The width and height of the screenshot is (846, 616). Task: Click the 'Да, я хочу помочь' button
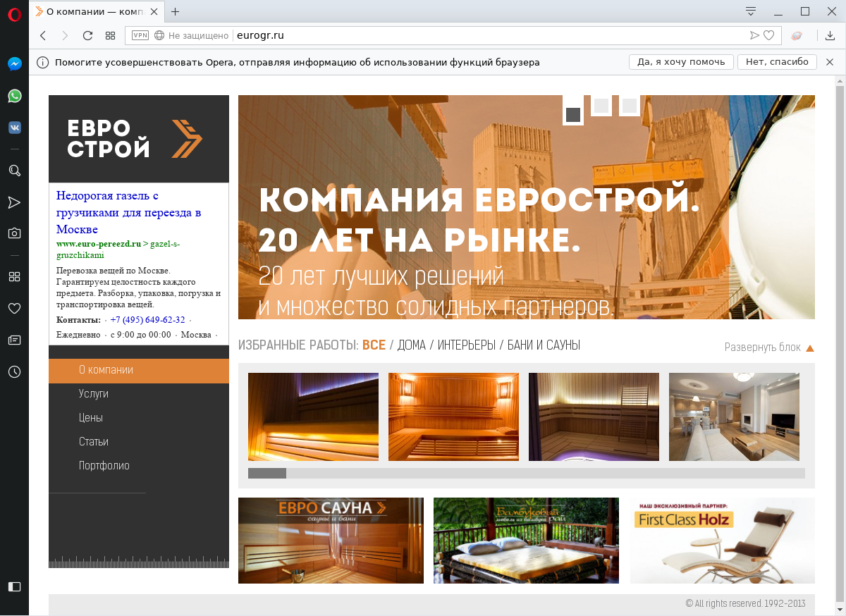tap(681, 62)
